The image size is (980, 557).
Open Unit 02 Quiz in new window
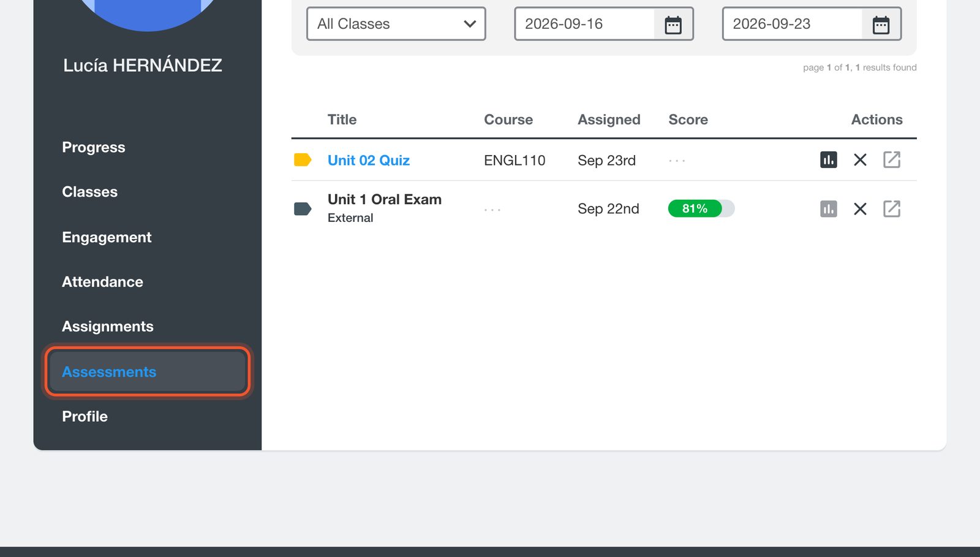coord(892,160)
